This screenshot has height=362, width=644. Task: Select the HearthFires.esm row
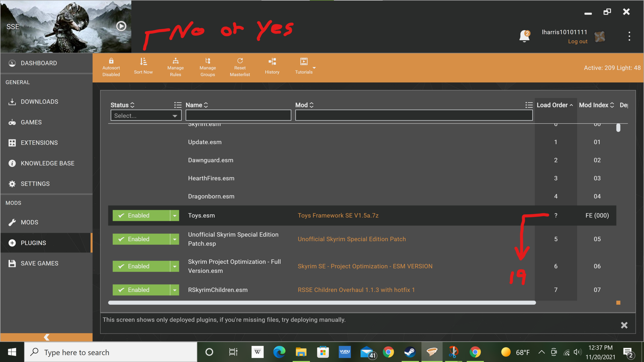pos(362,178)
